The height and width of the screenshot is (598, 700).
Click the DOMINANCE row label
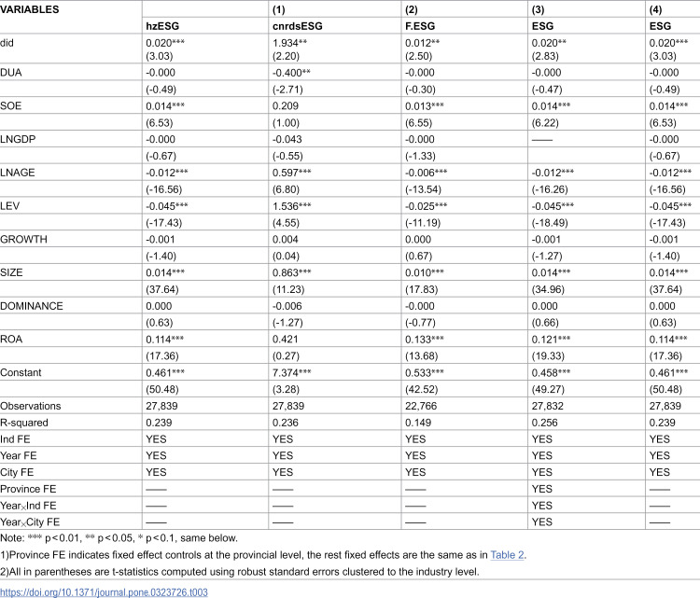(x=32, y=306)
